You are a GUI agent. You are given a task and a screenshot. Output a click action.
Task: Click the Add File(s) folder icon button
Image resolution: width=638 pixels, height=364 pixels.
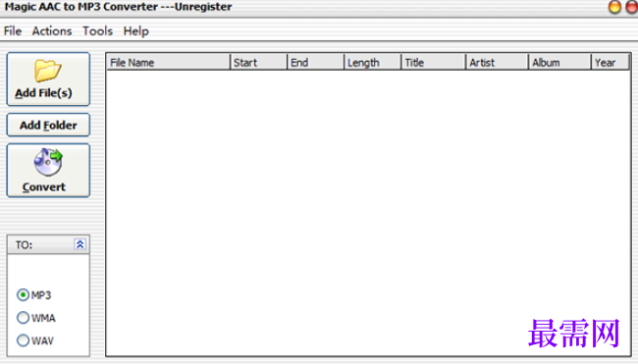point(48,78)
